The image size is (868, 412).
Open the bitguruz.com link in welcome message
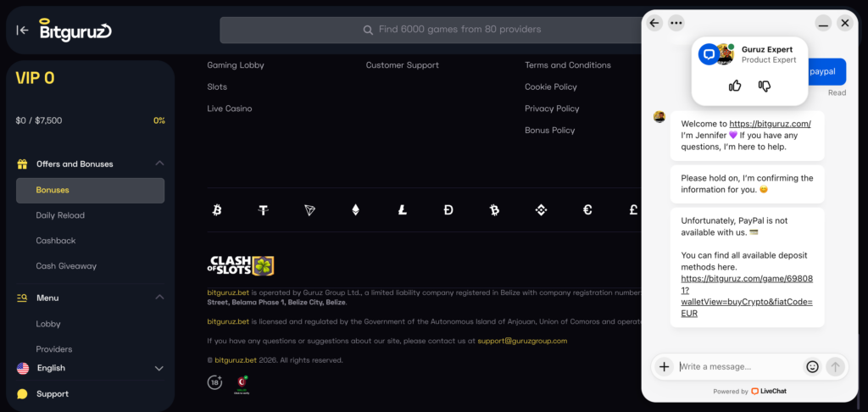pos(770,124)
